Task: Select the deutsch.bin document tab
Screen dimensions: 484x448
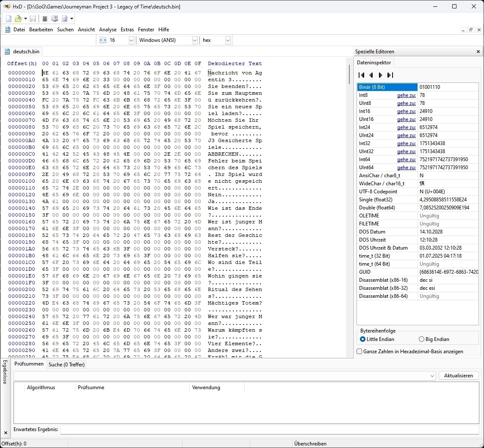Action: 22,52
